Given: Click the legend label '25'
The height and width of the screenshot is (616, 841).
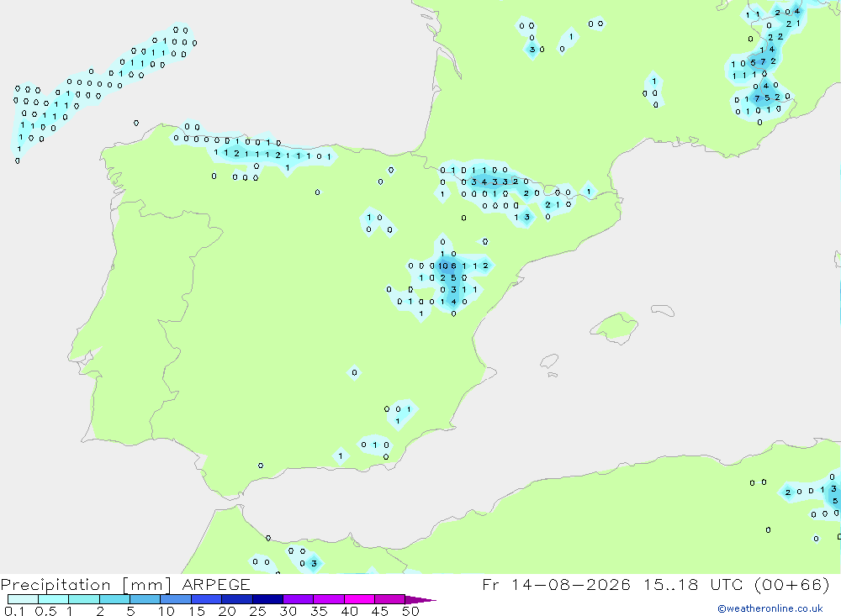Looking at the screenshot, I should point(257,611).
